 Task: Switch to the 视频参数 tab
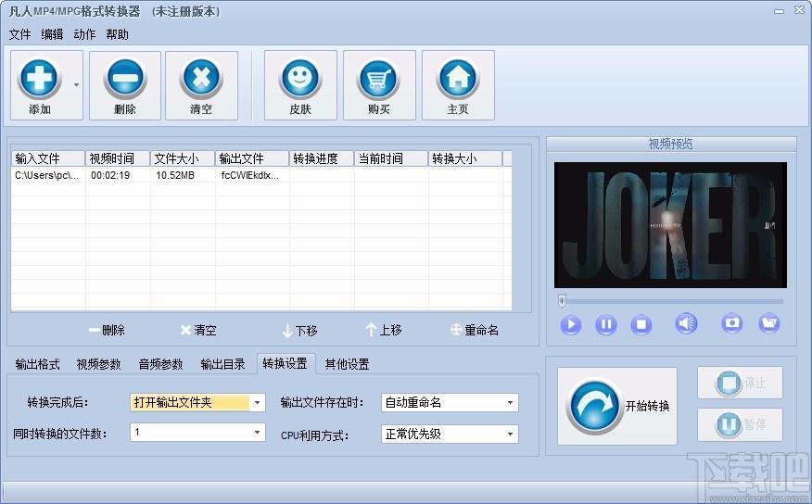(98, 364)
